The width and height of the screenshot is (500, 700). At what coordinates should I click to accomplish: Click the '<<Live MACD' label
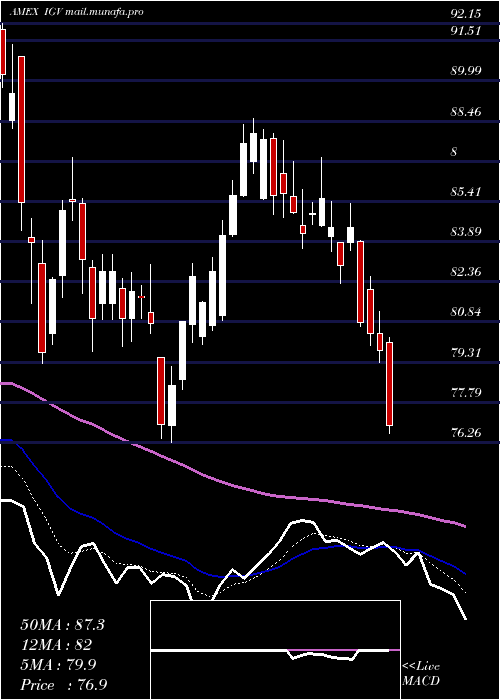(x=421, y=674)
